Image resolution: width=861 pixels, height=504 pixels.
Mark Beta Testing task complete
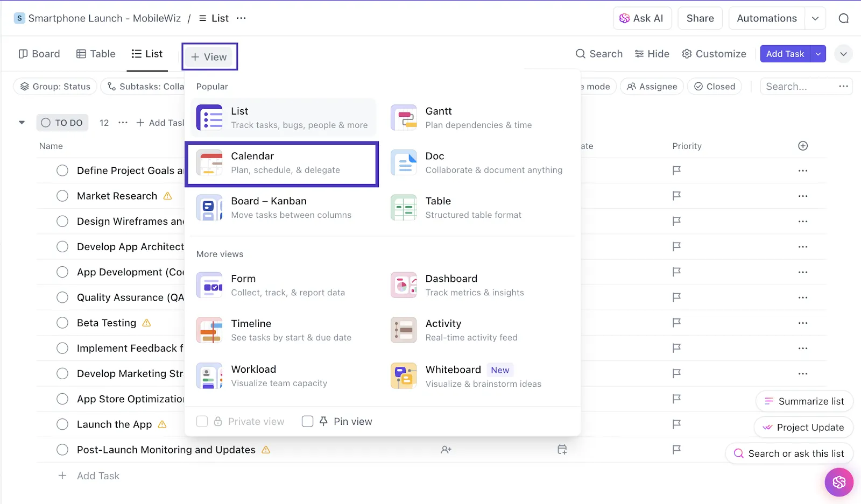[x=62, y=323]
